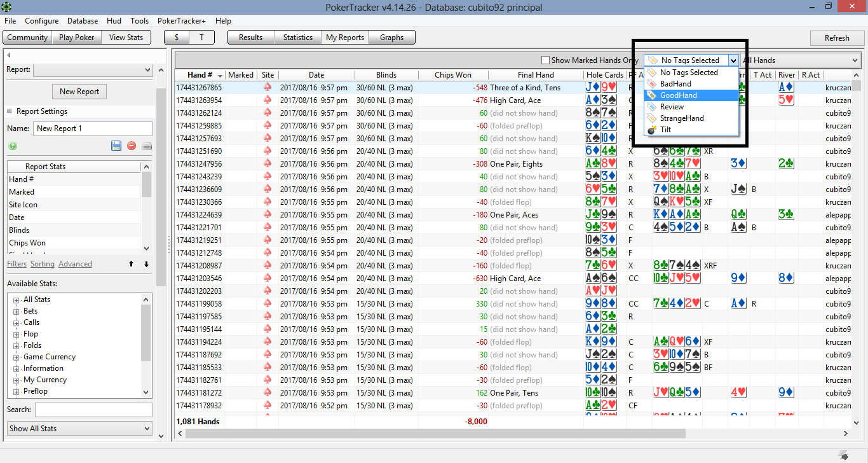Switch to the Statistics tab

click(x=297, y=38)
